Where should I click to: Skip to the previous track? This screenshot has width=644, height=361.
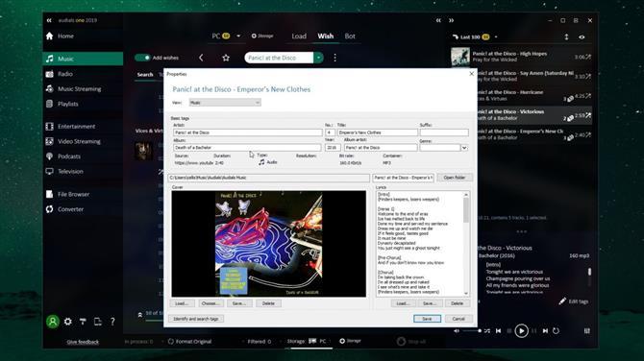[x=498, y=330]
